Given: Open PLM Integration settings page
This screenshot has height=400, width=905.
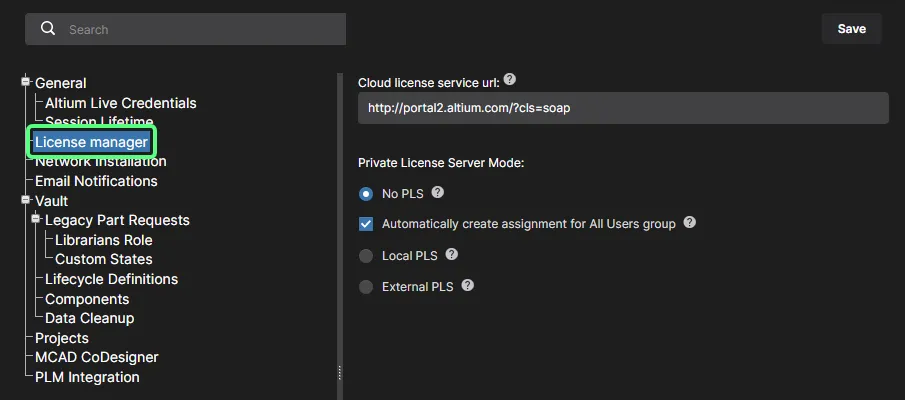Looking at the screenshot, I should [87, 377].
